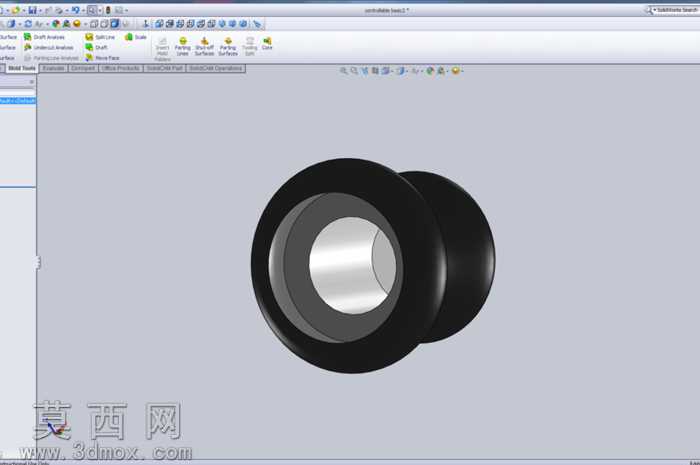
Task: Switch to the Mold Tools tab
Action: (x=21, y=68)
